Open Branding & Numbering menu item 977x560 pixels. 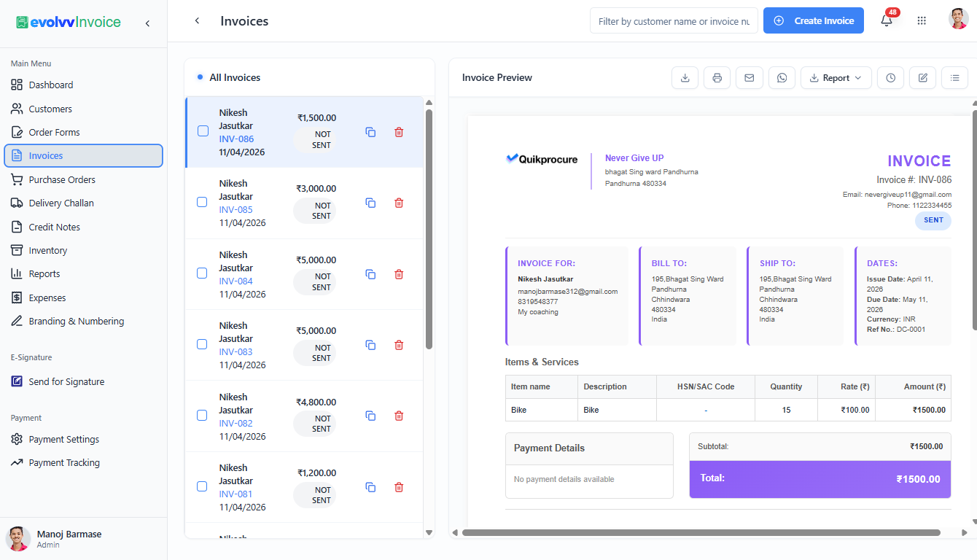click(83, 321)
